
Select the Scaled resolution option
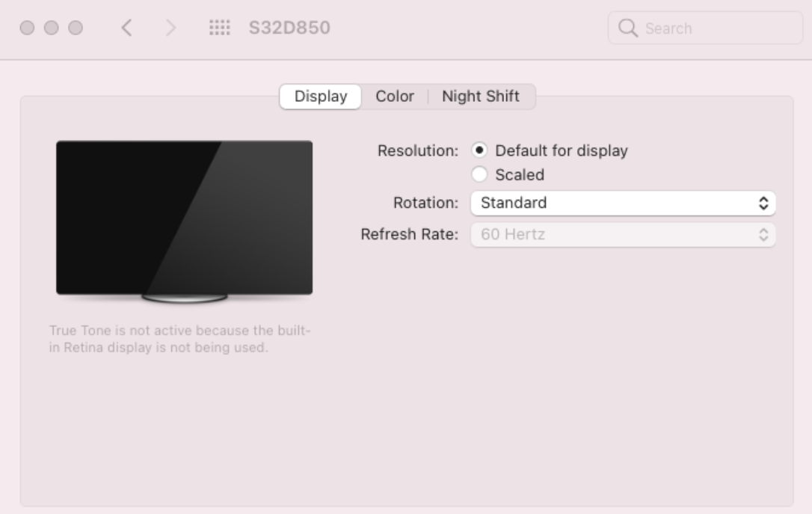[x=479, y=174]
